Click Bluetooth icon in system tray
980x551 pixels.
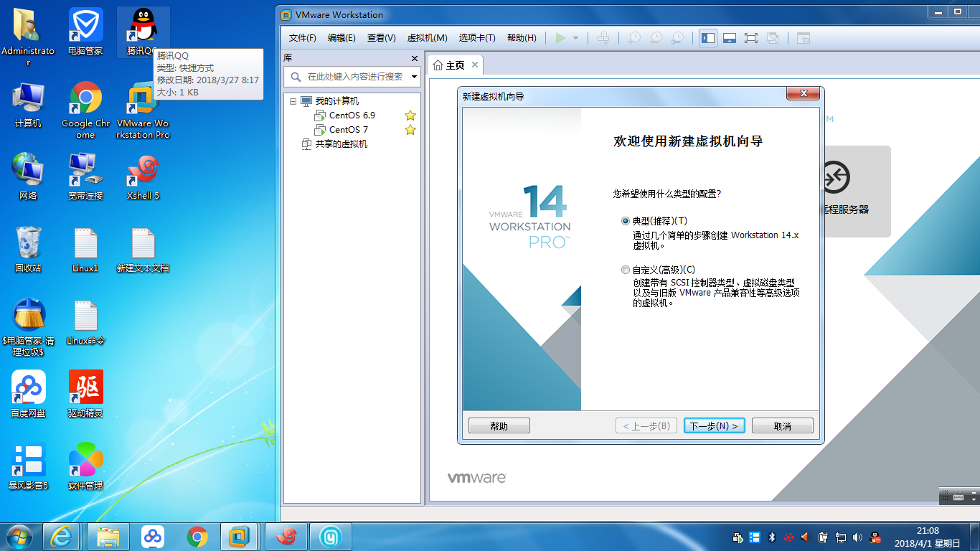click(x=773, y=537)
